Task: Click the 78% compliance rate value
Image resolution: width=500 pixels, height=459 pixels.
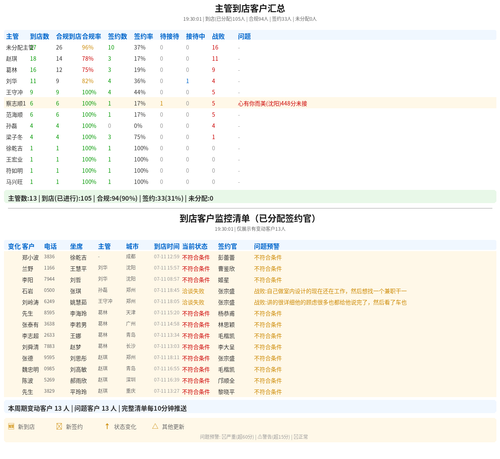Action: coord(88,59)
